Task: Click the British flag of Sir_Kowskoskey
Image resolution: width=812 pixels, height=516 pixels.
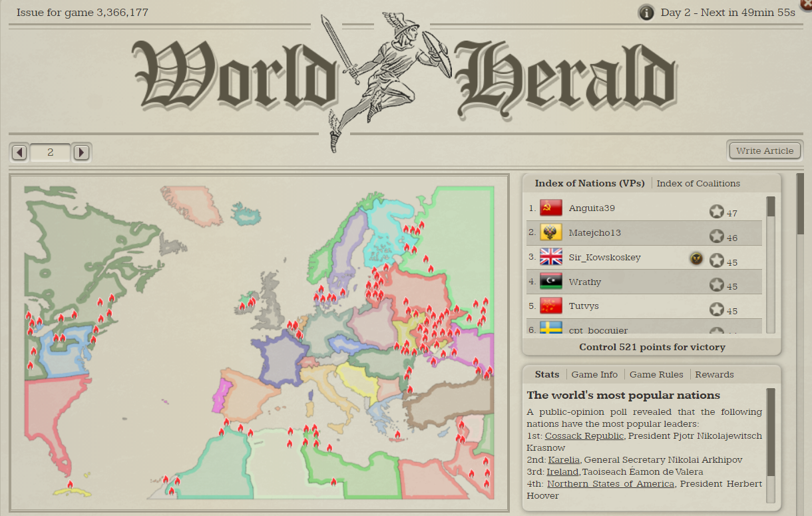Action: click(551, 257)
